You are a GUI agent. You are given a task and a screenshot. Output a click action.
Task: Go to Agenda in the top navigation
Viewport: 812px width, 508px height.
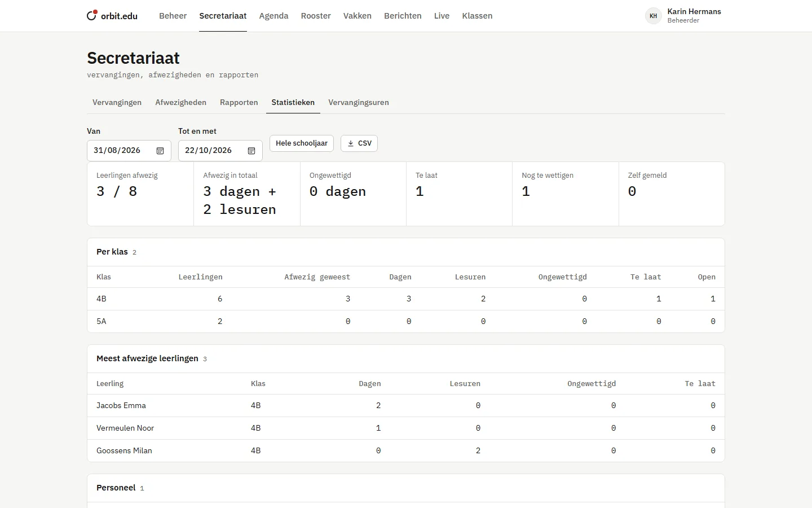point(273,16)
